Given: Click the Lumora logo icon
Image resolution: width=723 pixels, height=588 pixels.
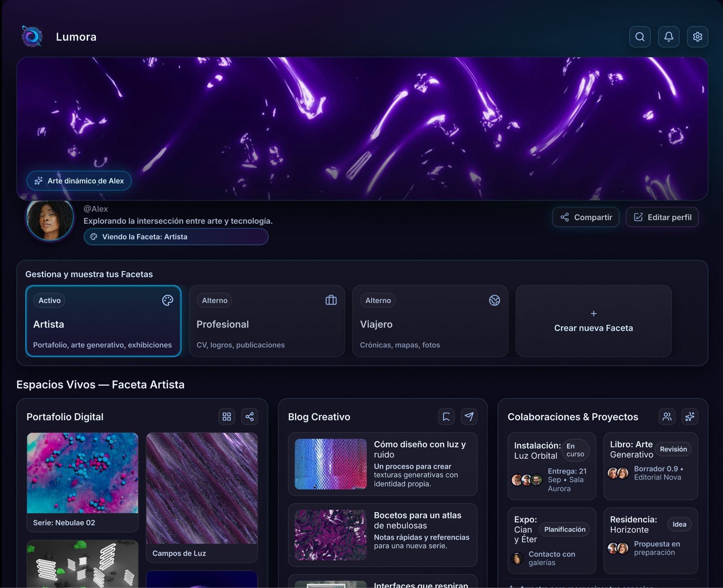Looking at the screenshot, I should pos(32,36).
